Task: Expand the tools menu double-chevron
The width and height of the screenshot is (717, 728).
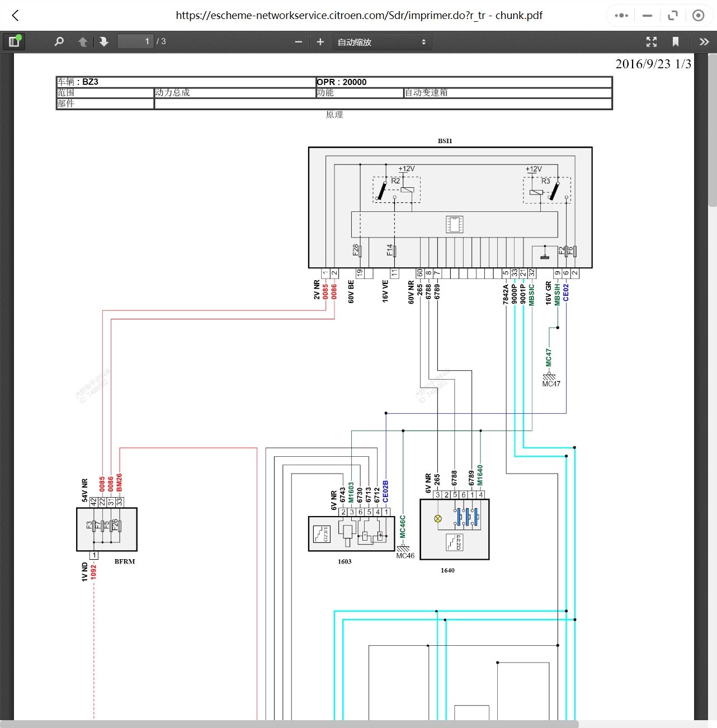Action: (x=704, y=42)
